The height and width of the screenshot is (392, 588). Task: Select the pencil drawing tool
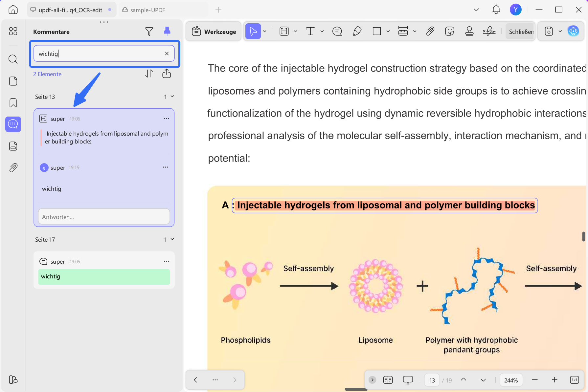(x=357, y=32)
